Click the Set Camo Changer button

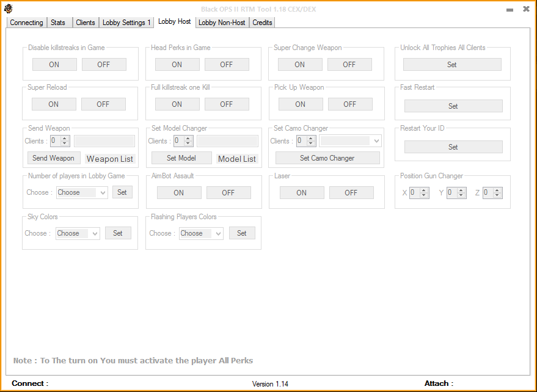[x=327, y=158]
